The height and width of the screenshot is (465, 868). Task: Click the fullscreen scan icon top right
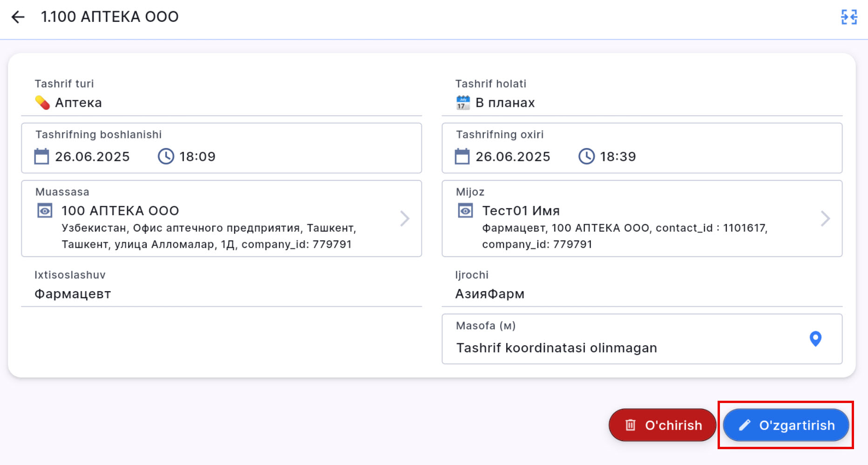pos(848,17)
